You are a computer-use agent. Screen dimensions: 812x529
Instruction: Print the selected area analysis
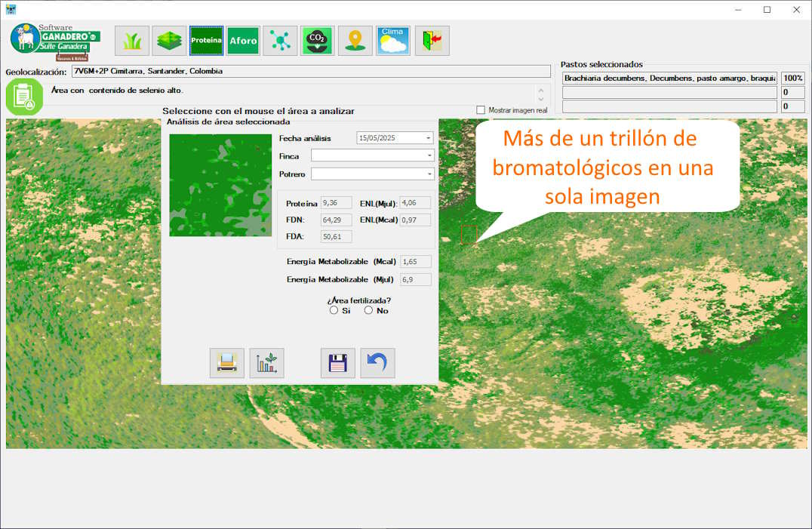coord(226,363)
